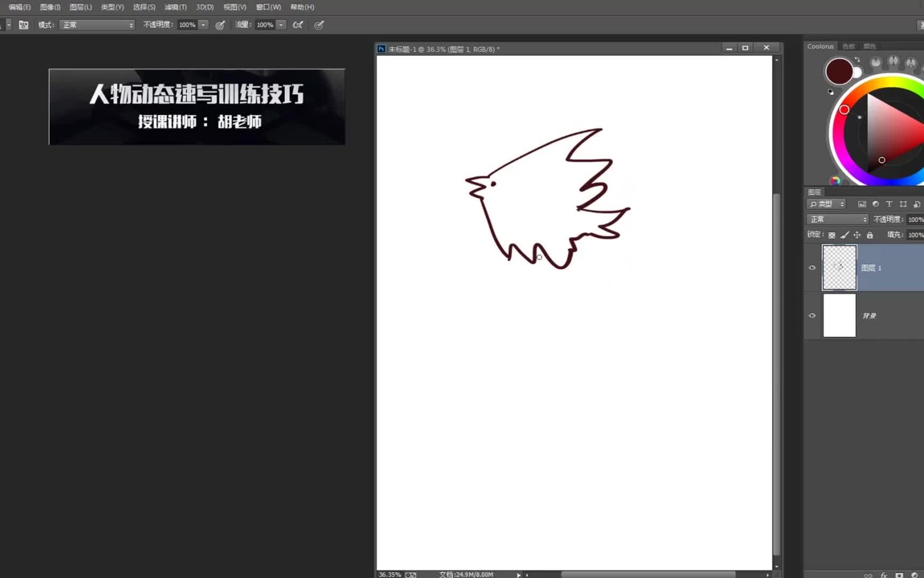
Task: Open the Coolorus color wheel settings icon
Action: [835, 181]
